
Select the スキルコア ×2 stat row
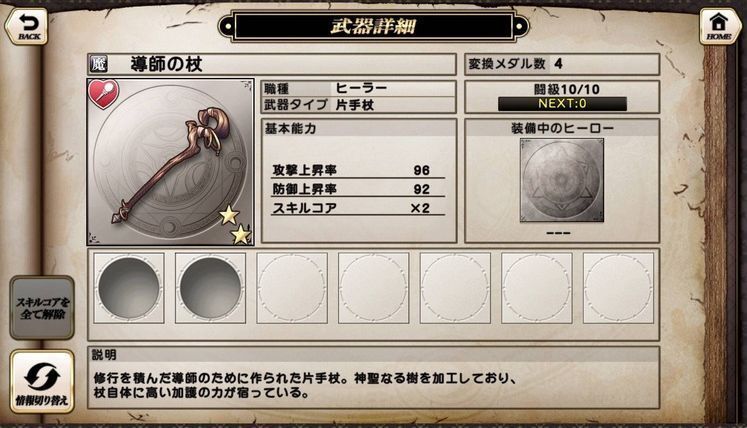click(x=357, y=208)
